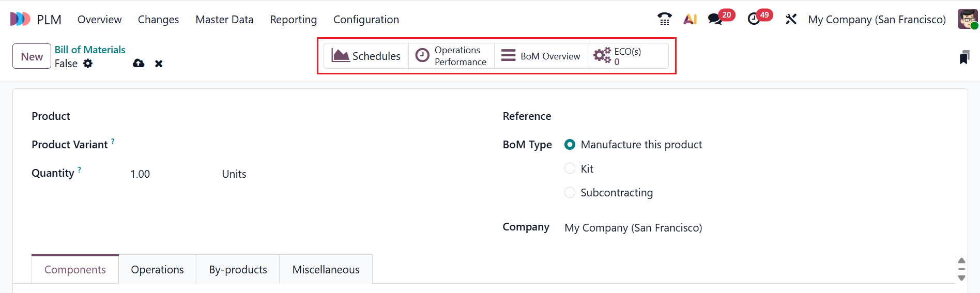The image size is (980, 293).
Task: Open the VoIP phone icon
Action: coord(664,19)
